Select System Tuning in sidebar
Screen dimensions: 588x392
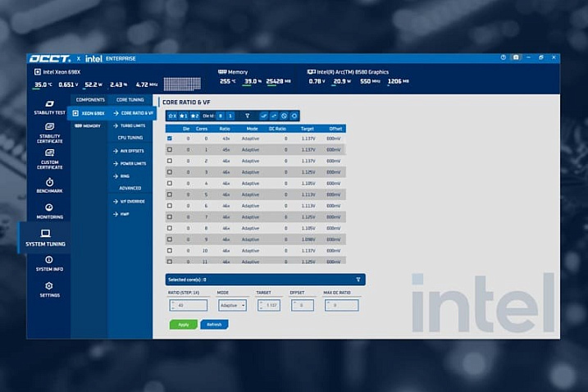45,238
